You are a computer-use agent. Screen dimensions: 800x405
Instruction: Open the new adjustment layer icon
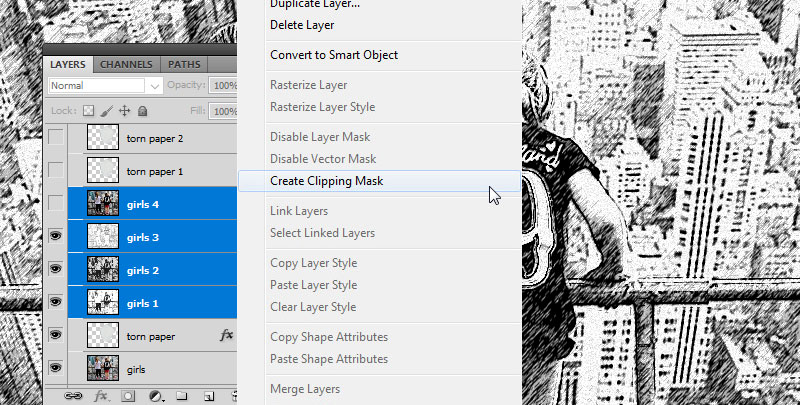pos(156,396)
